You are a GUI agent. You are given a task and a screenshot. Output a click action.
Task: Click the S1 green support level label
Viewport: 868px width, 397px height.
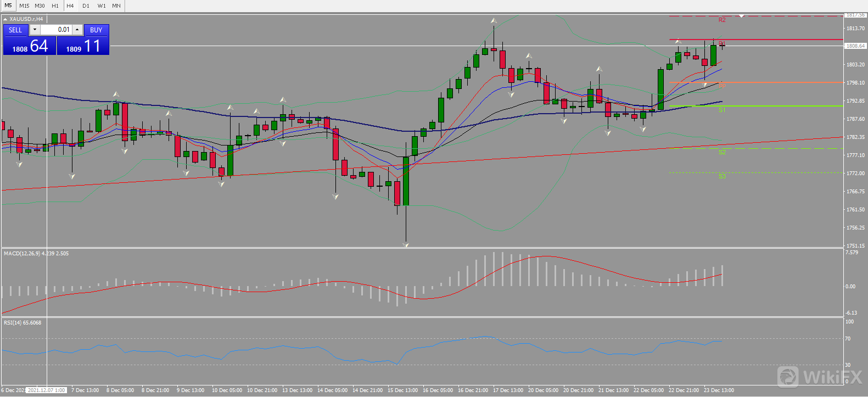pyautogui.click(x=722, y=110)
